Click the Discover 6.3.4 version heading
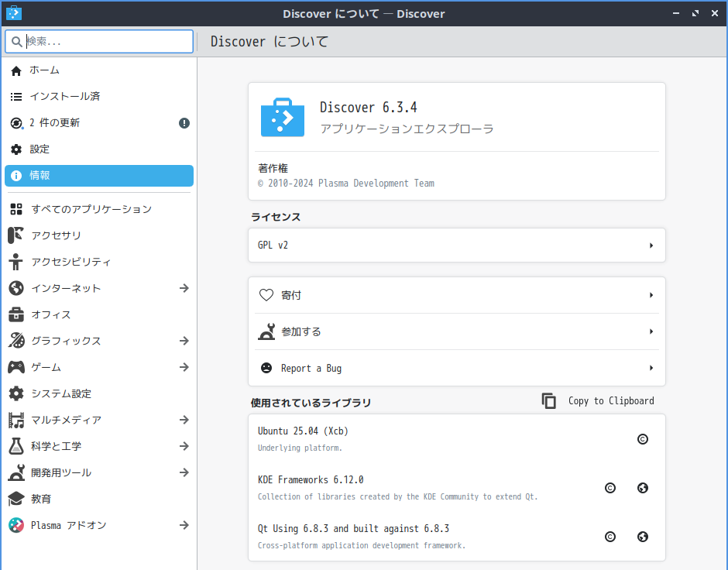The height and width of the screenshot is (570, 728). tap(368, 108)
